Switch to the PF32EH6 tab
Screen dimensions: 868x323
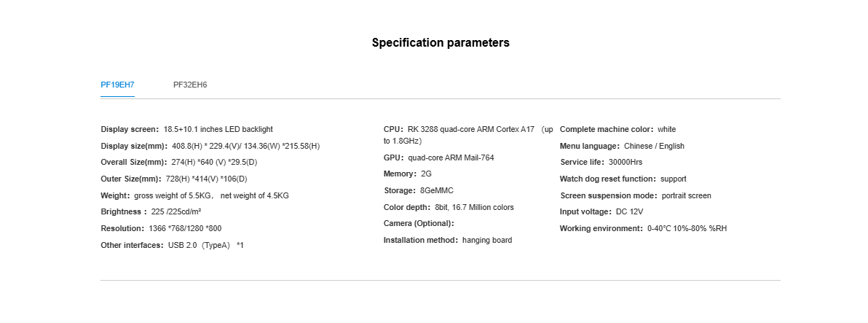click(x=190, y=85)
